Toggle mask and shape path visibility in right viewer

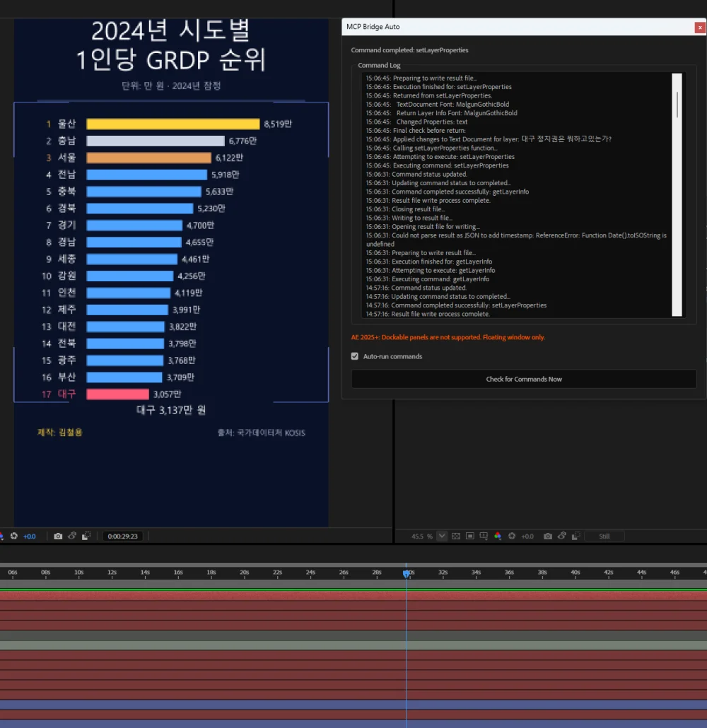click(x=470, y=536)
